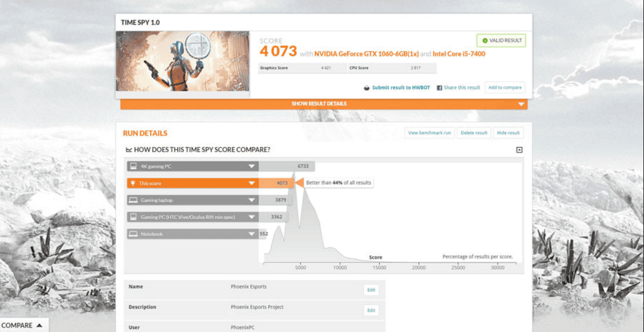The width and height of the screenshot is (644, 332).
Task: Open the Gaming PC HTC Vive dropdown arrow
Action: (x=252, y=217)
